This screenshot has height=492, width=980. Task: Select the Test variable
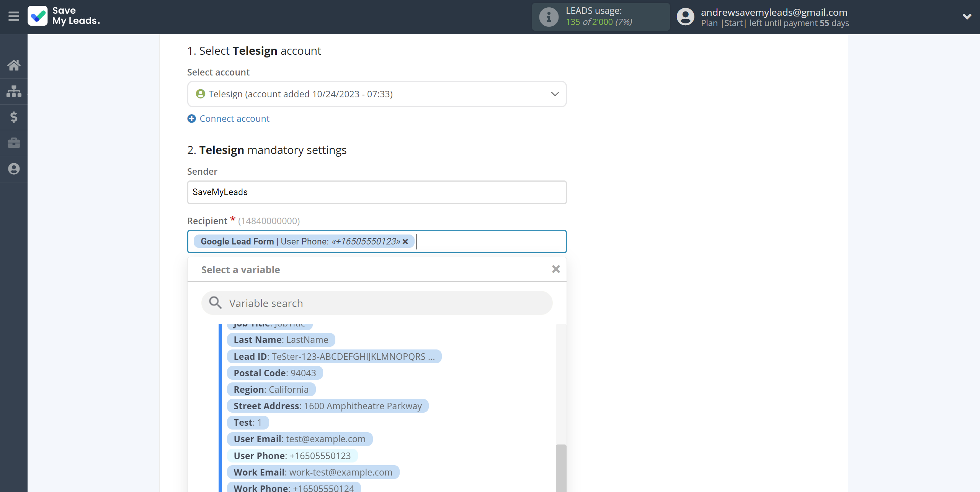(248, 422)
